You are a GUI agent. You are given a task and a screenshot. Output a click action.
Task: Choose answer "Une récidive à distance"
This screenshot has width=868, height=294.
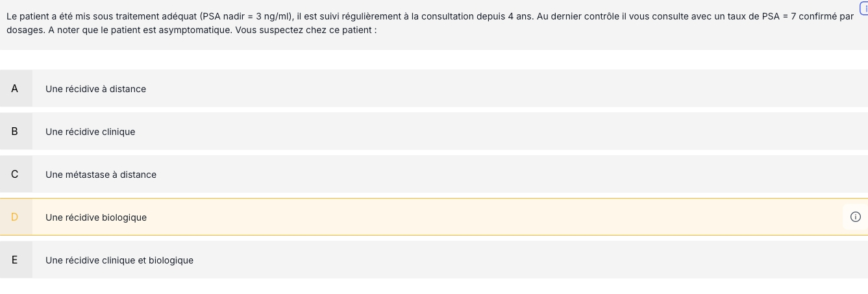pyautogui.click(x=95, y=89)
